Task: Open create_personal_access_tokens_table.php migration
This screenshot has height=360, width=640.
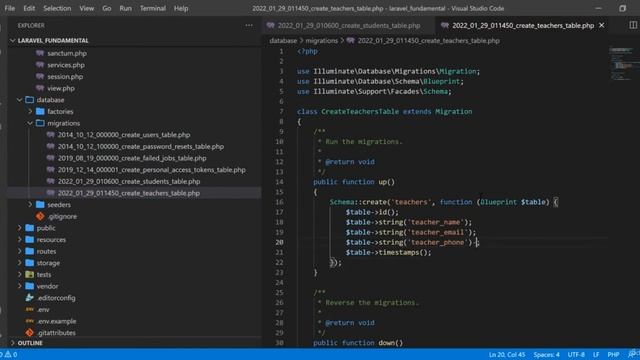Action: [x=151, y=169]
